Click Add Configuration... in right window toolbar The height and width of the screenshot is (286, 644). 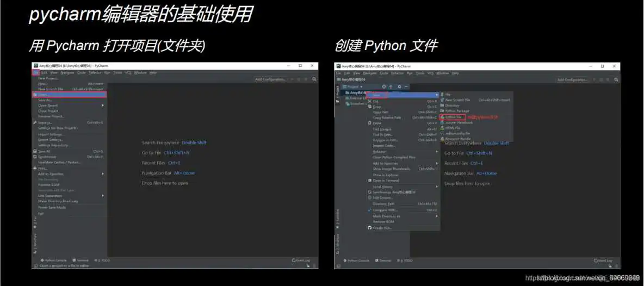[x=572, y=79]
